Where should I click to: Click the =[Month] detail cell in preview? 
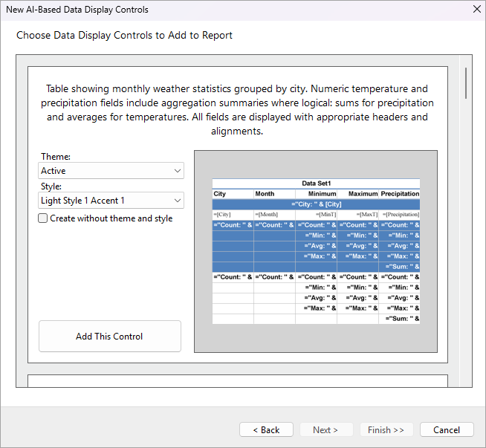coord(275,215)
